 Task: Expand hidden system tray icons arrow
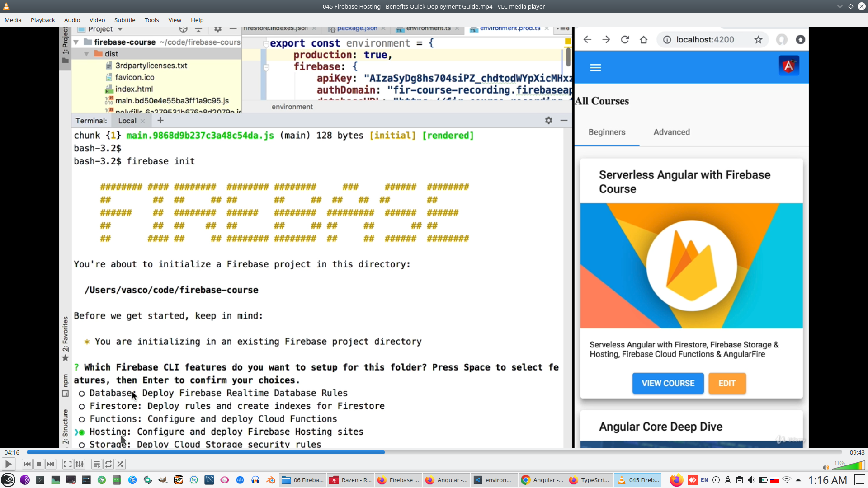click(x=798, y=480)
